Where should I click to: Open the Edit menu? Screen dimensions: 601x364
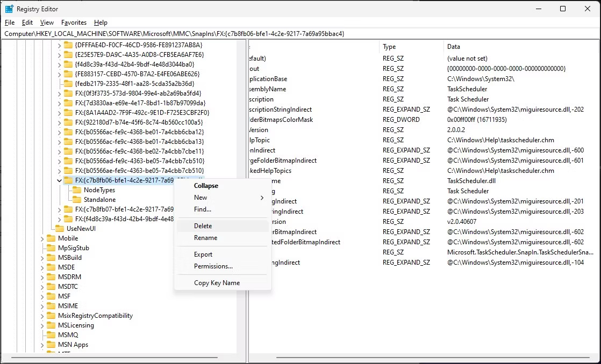tap(27, 23)
